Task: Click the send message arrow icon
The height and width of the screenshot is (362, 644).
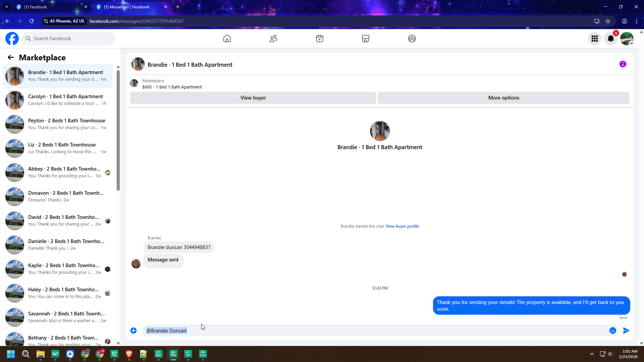Action: 626,330
